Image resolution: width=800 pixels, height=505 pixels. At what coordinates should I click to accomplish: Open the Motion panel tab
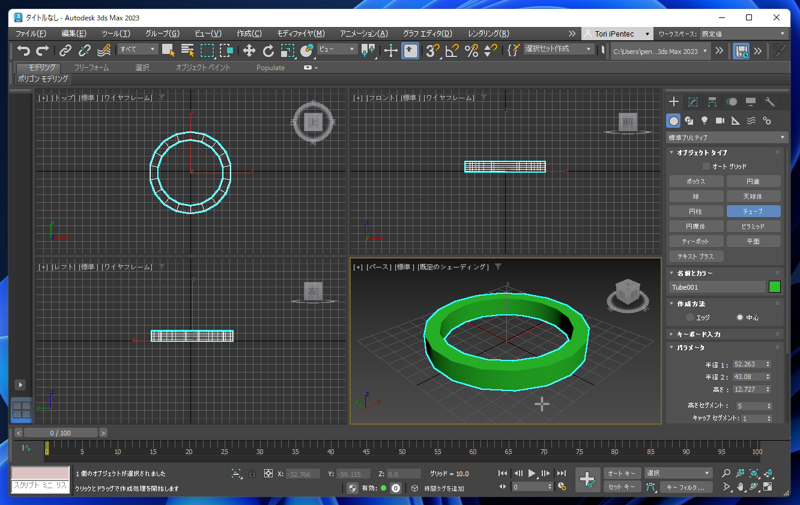pos(732,102)
